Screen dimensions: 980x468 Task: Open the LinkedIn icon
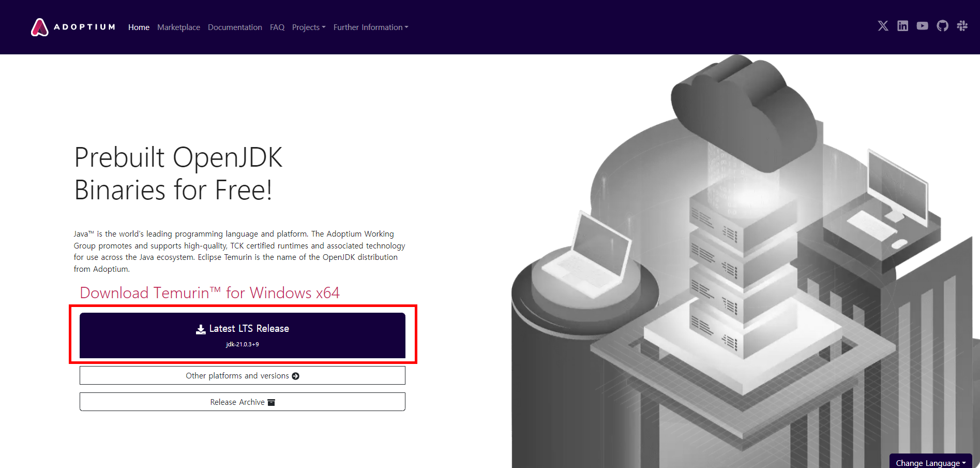coord(902,26)
